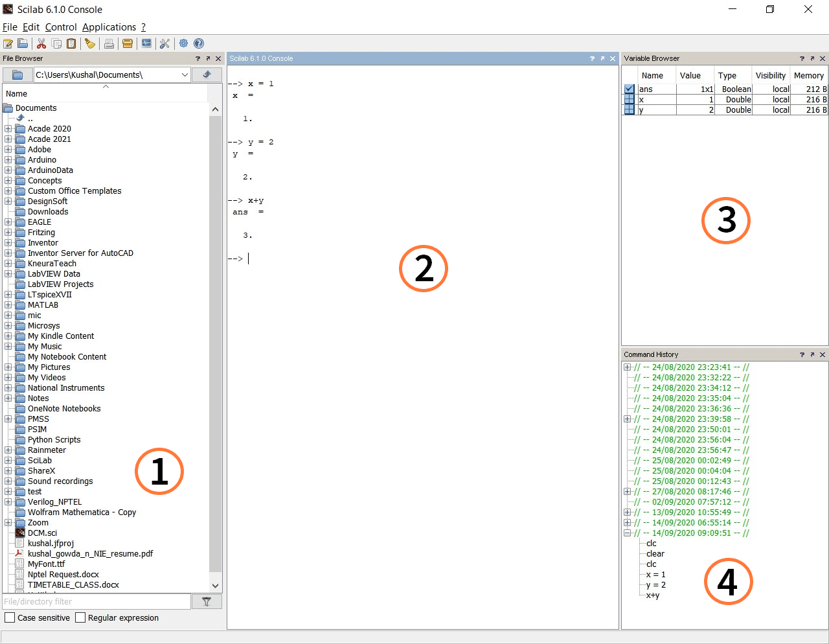
Task: Expand the Zoom folder node
Action: 8,523
